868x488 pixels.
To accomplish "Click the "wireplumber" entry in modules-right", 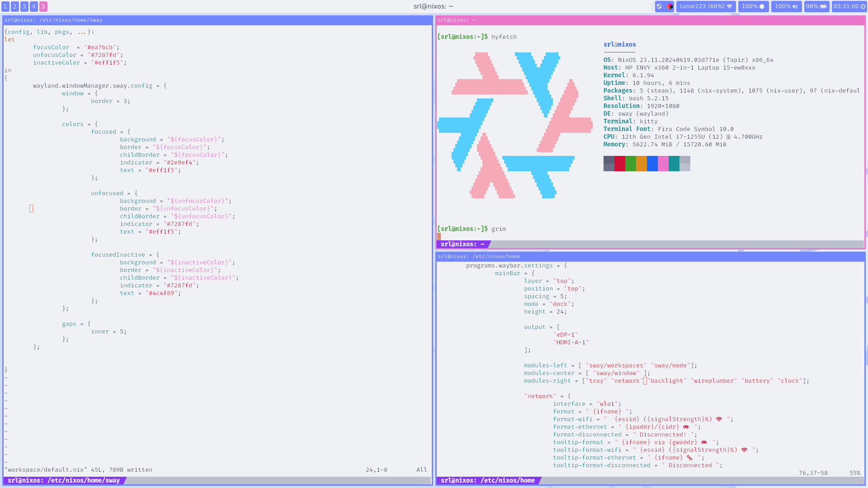I will [714, 380].
